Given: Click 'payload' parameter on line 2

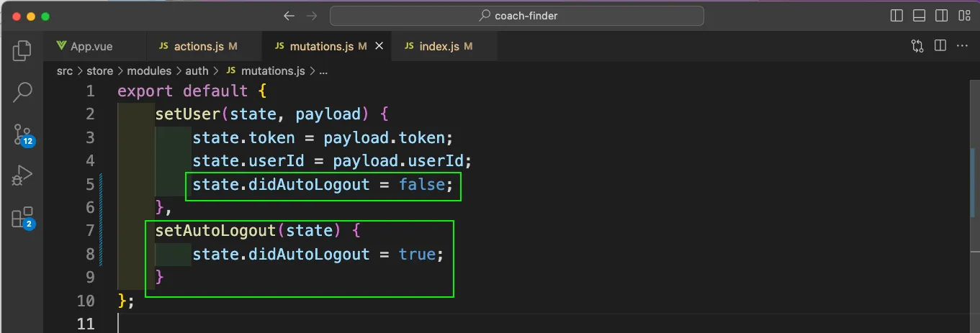Looking at the screenshot, I should pos(328,114).
